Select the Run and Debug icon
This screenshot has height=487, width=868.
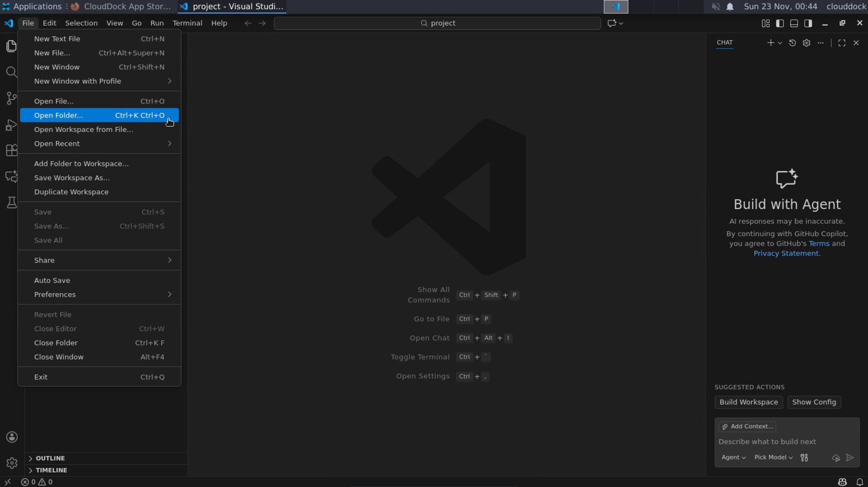click(11, 125)
